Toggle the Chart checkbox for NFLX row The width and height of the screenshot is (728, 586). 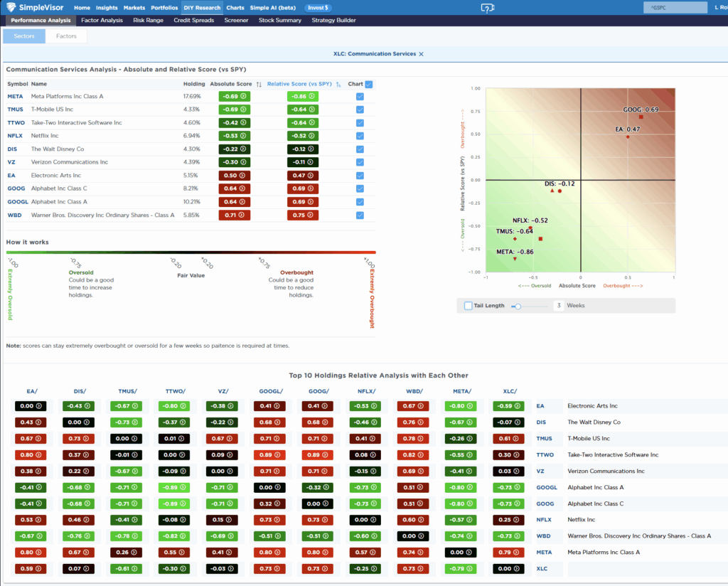tap(360, 136)
